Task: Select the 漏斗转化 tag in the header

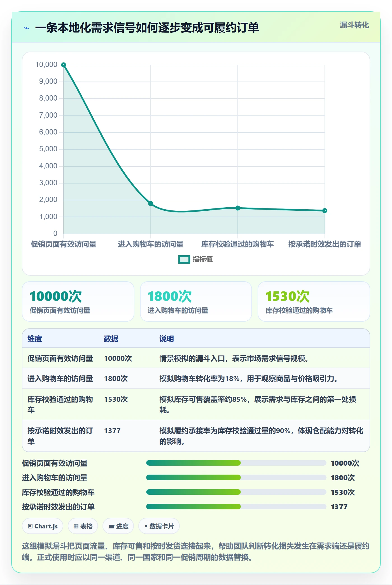Action: (x=354, y=25)
